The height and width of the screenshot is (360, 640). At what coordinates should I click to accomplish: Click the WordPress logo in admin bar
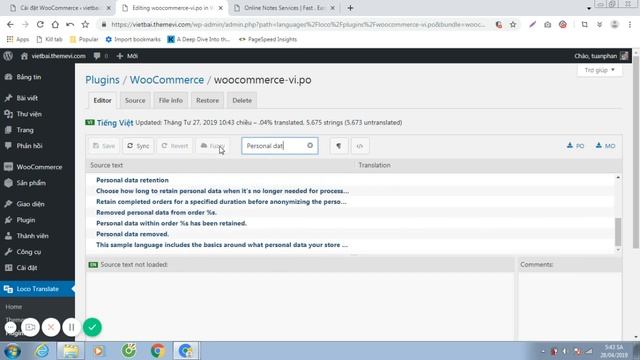coord(8,56)
